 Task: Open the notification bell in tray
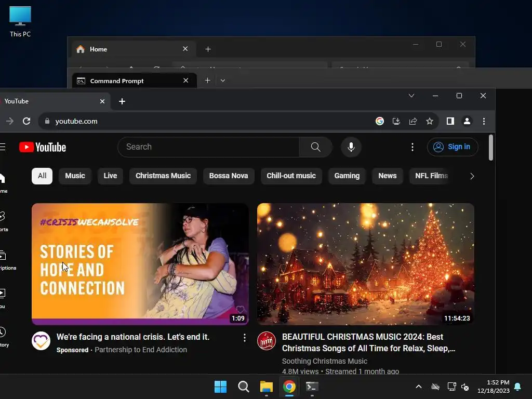518,387
